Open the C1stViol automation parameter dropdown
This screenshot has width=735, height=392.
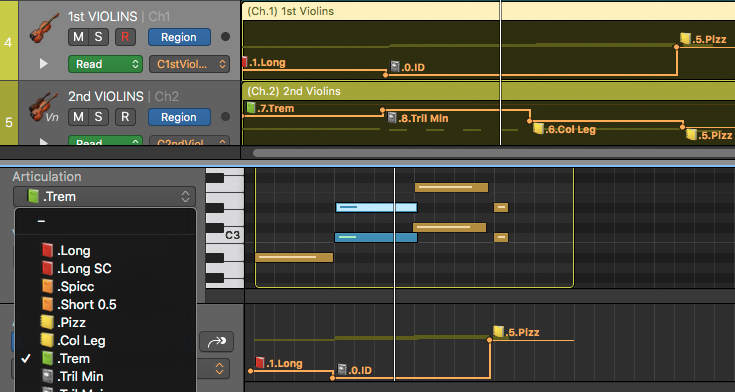pos(189,64)
